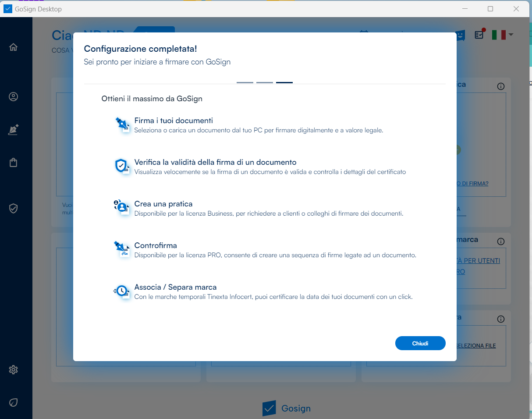This screenshot has height=419, width=532.
Task: Open the shopping bag sidebar icon
Action: tap(13, 163)
